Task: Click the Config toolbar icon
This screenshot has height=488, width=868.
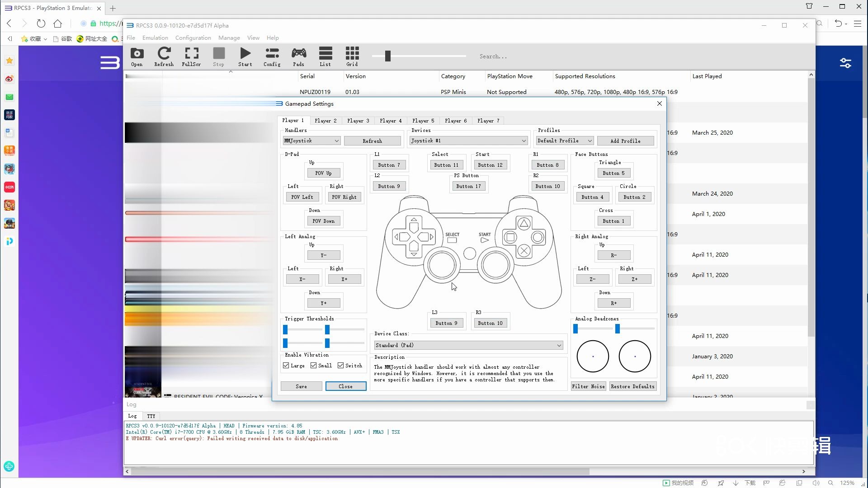Action: pyautogui.click(x=272, y=56)
